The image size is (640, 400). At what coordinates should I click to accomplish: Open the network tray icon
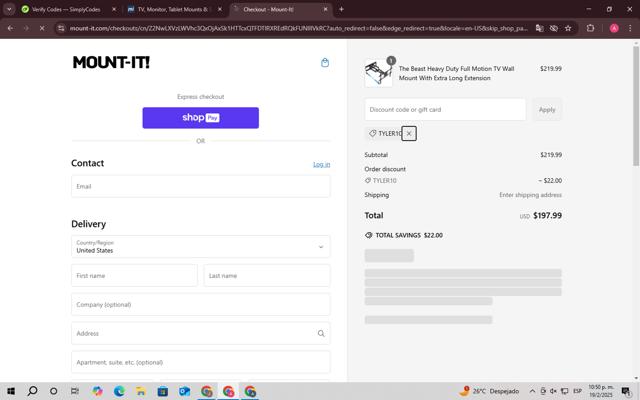[x=564, y=391]
